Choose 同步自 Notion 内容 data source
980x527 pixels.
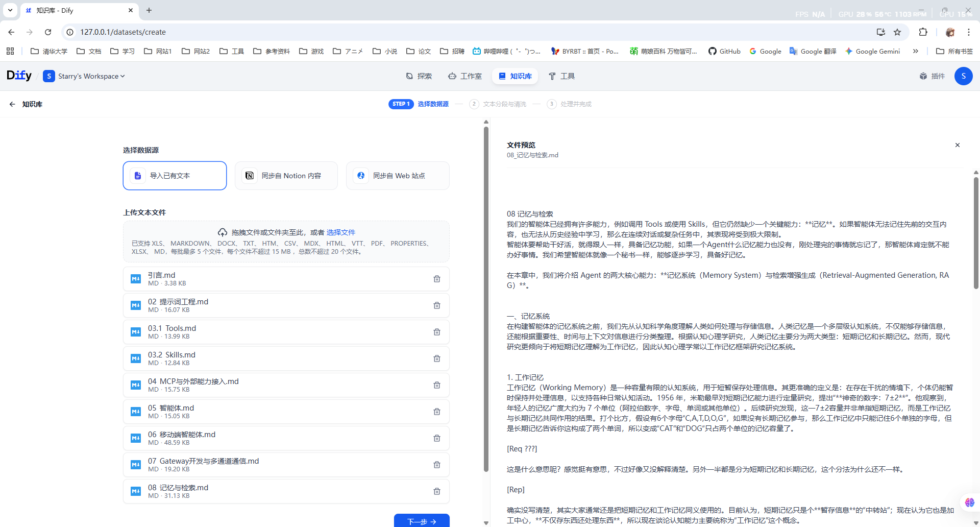(286, 176)
